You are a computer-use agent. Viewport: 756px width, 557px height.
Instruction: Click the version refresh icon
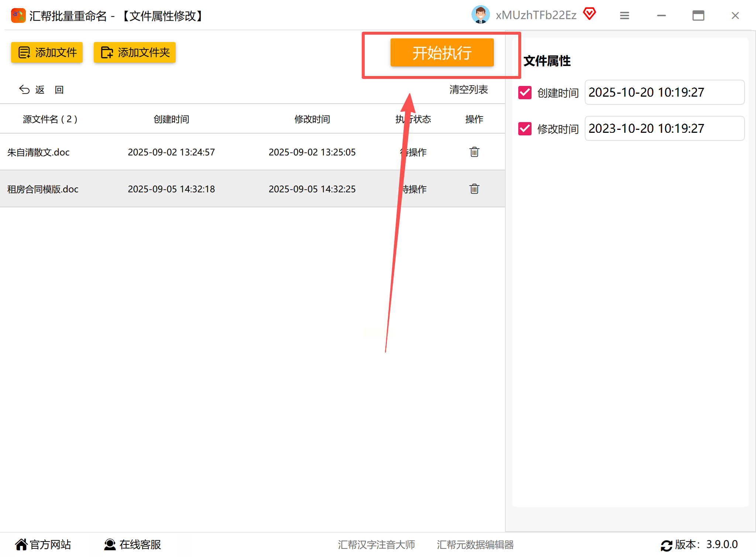pos(666,545)
